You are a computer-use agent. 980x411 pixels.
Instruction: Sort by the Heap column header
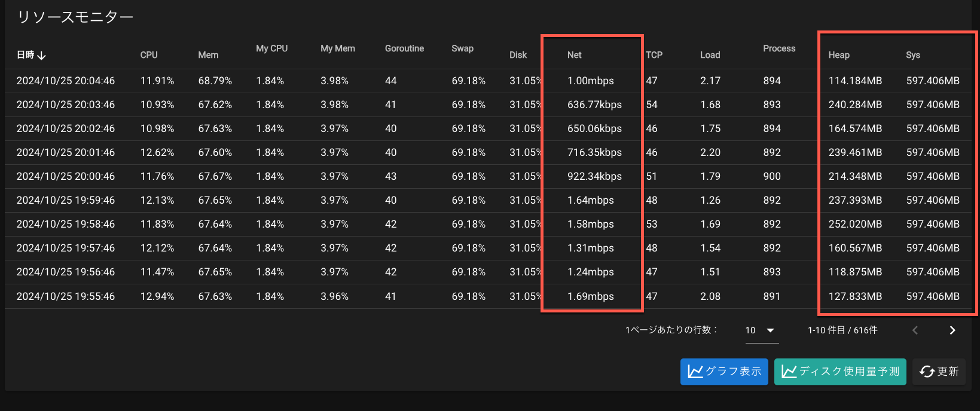point(839,55)
